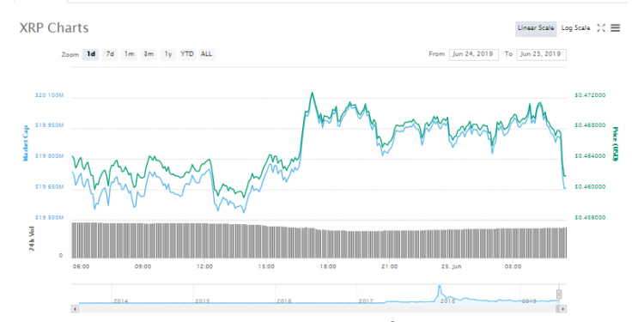Click the $0.460000 price label
644x322 pixels.
click(589, 187)
